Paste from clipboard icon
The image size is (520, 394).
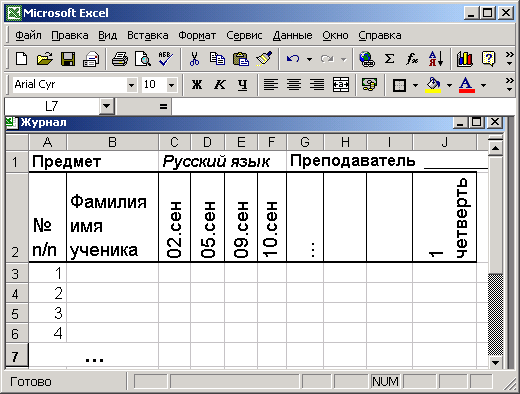(x=241, y=59)
